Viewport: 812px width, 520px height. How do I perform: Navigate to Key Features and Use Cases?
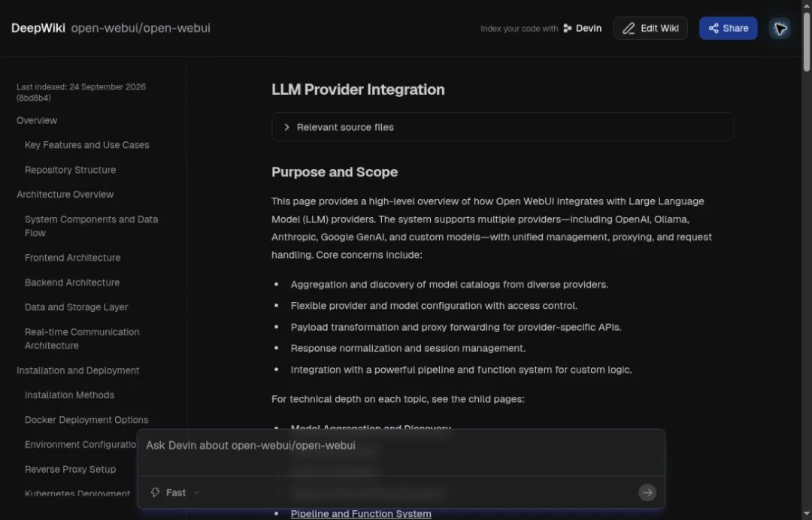(87, 145)
